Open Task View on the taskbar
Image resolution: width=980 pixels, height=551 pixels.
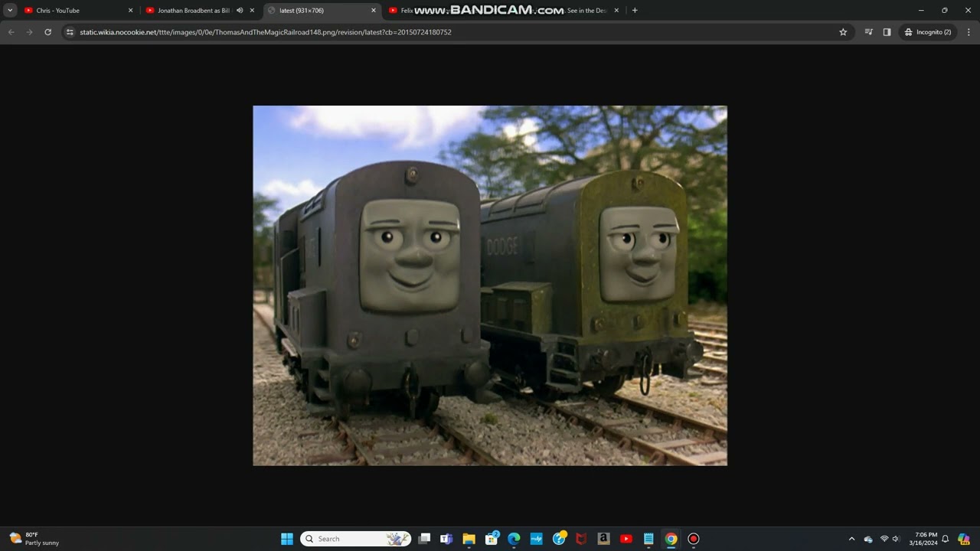(x=425, y=539)
